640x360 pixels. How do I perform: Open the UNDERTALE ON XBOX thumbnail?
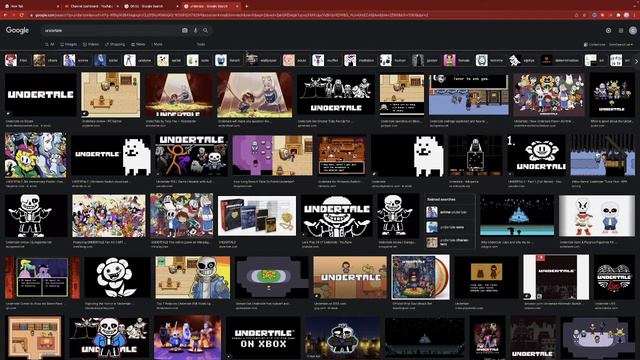point(263,338)
